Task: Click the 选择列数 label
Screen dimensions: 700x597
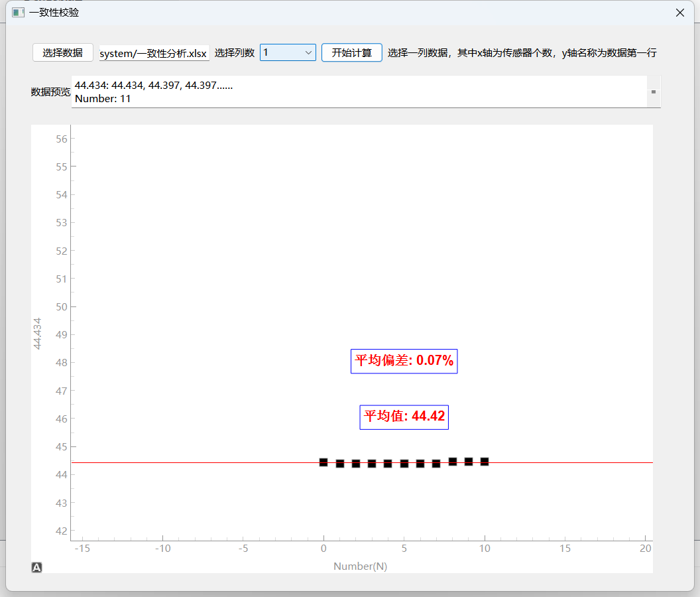Action: coord(235,52)
